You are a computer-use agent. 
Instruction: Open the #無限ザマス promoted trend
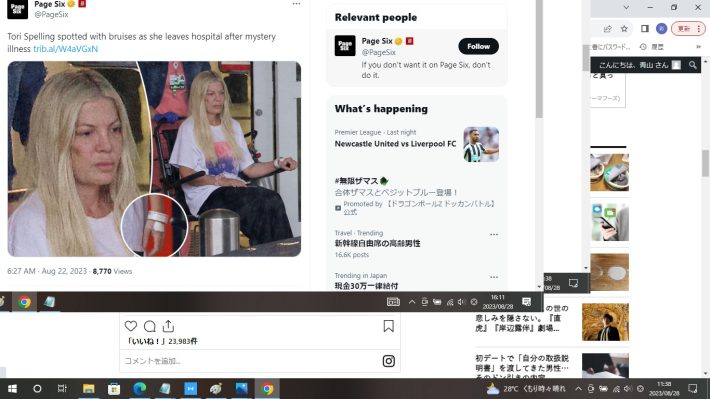click(357, 181)
